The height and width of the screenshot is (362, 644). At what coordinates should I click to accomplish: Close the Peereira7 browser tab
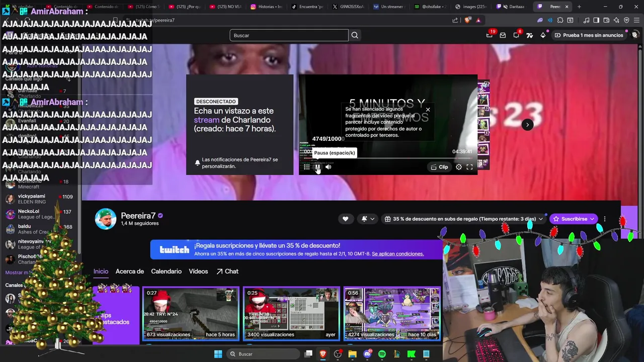[567, 7]
